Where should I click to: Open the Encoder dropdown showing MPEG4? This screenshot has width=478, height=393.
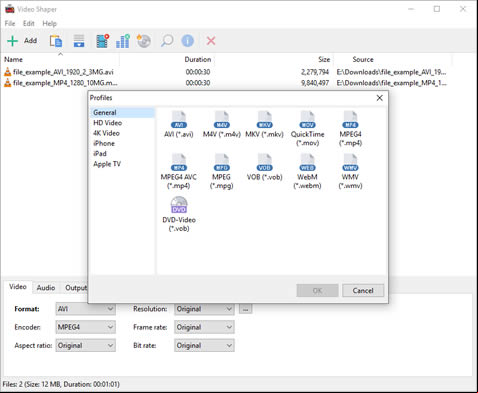[x=86, y=327]
